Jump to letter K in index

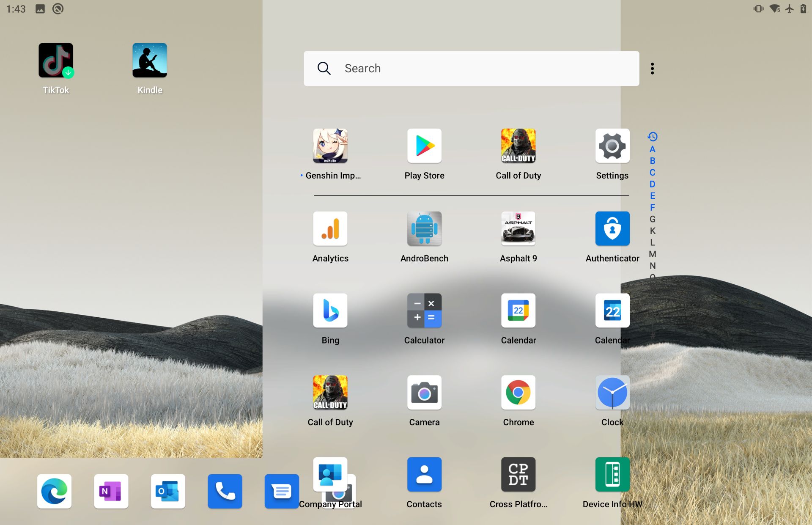pos(653,231)
